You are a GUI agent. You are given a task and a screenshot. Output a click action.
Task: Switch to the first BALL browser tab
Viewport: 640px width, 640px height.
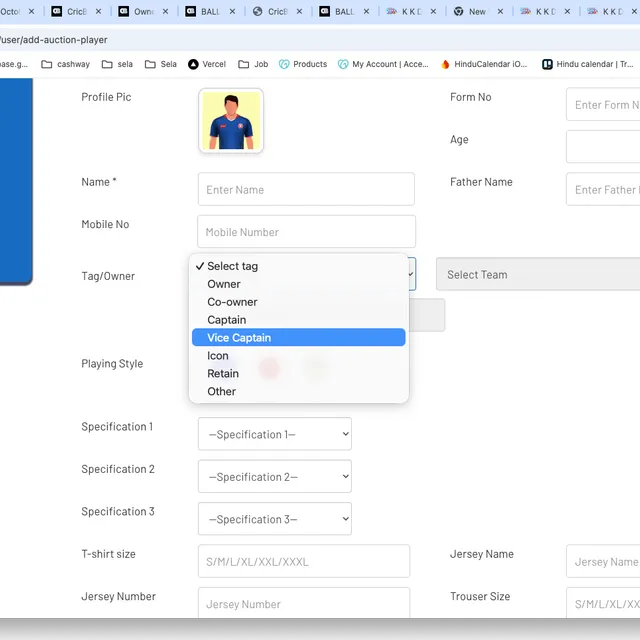tap(210, 11)
